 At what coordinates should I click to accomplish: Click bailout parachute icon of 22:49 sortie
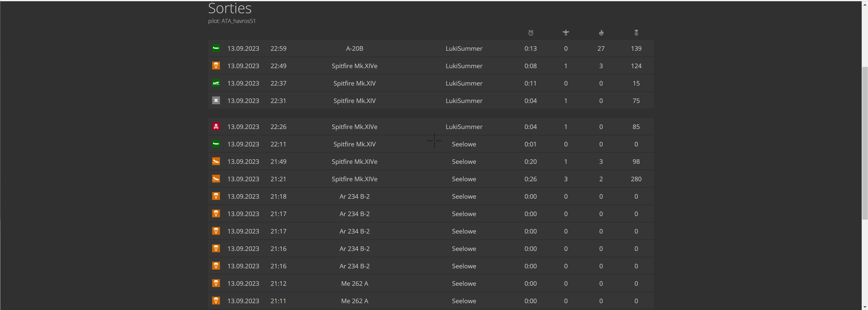point(216,66)
